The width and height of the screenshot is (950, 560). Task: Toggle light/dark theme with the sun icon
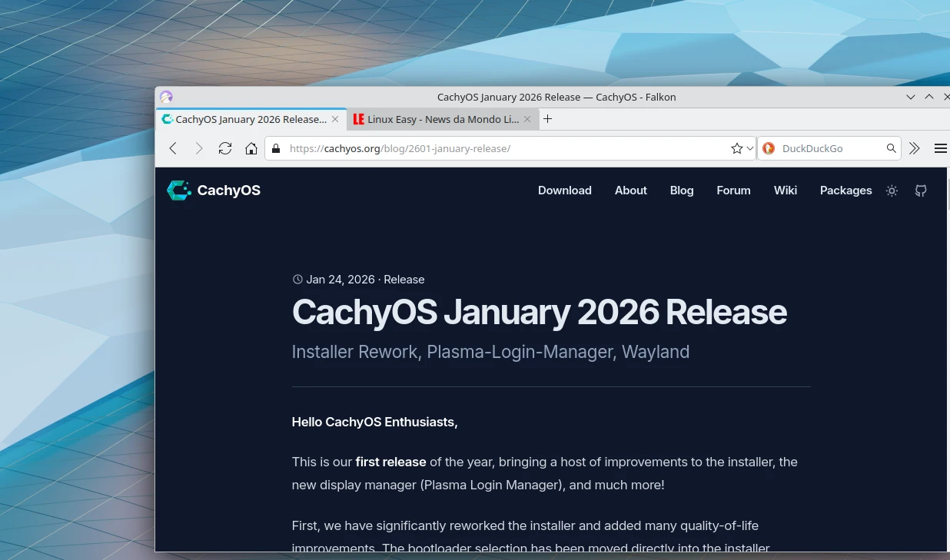pyautogui.click(x=892, y=191)
